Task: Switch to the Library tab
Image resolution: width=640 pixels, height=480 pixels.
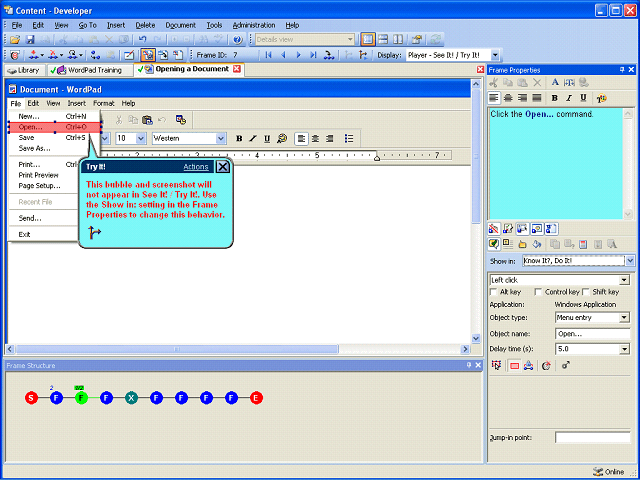Action: pos(24,70)
